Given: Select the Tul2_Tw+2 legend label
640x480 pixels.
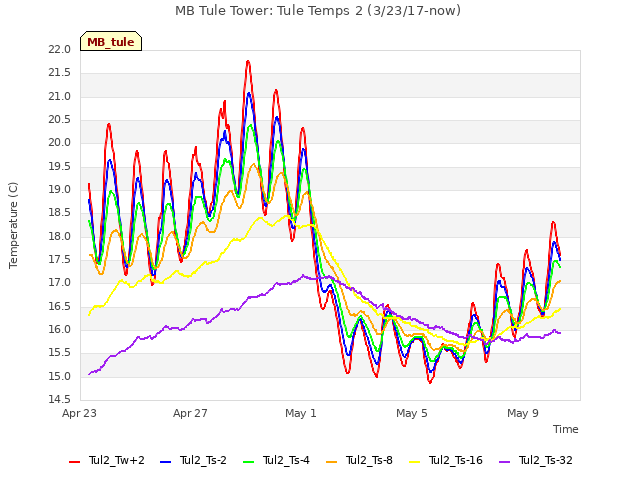Looking at the screenshot, I should point(117,460).
